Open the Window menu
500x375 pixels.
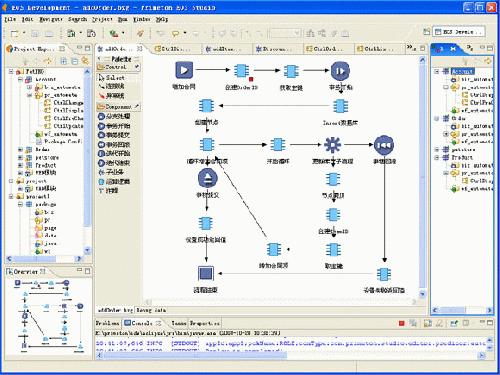[142, 20]
